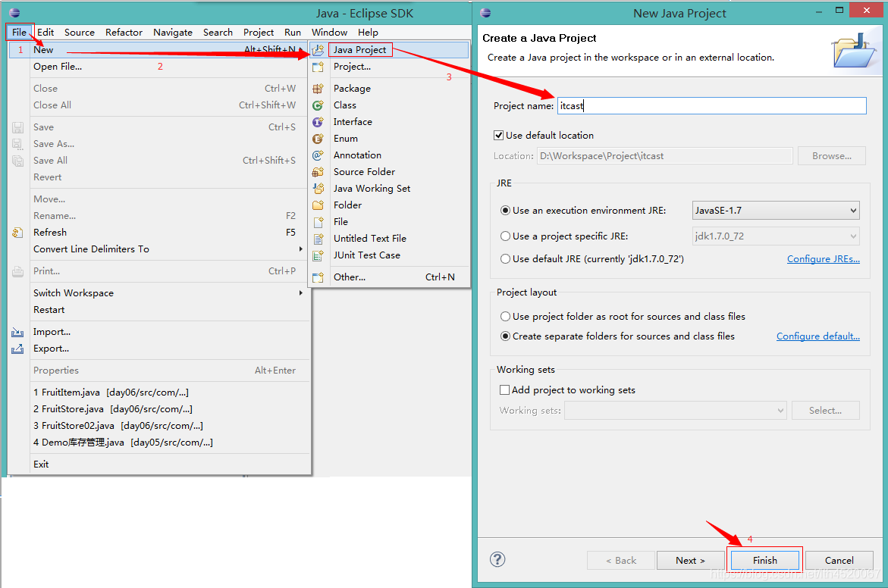
Task: Open the Working sets combo box
Action: click(x=676, y=410)
